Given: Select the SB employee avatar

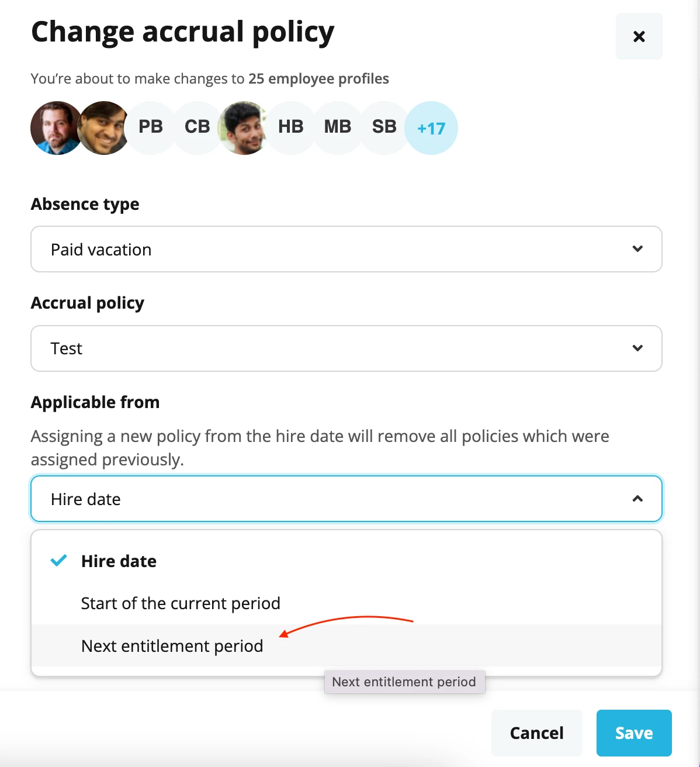Looking at the screenshot, I should click(x=384, y=128).
